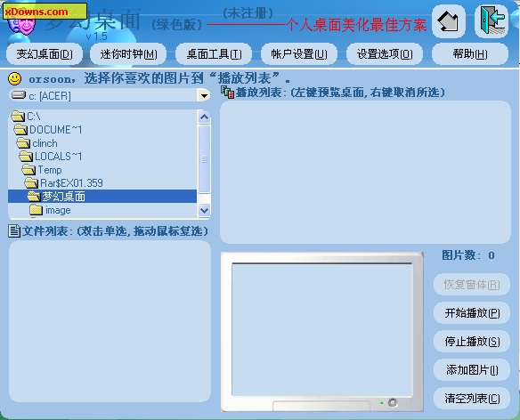Click the minimize-to-tray arrow icon
This screenshot has height=420, width=520.
(449, 21)
